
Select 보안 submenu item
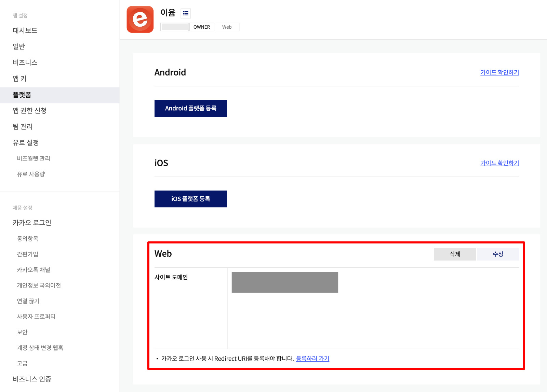[22, 332]
